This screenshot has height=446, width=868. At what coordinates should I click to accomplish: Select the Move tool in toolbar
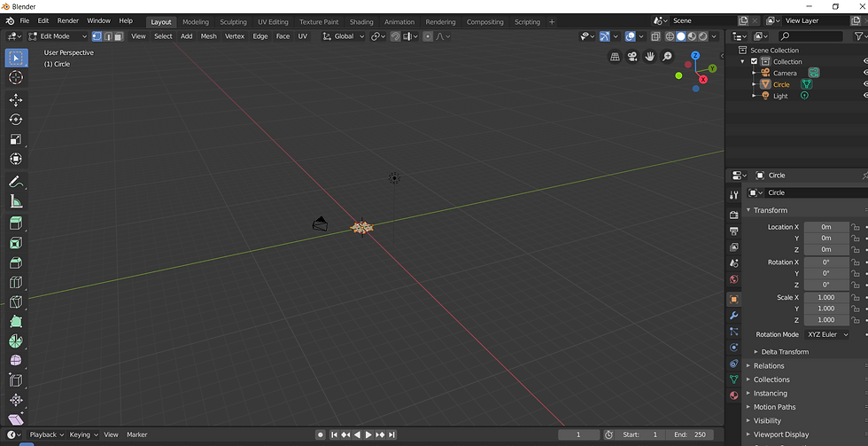[16, 99]
